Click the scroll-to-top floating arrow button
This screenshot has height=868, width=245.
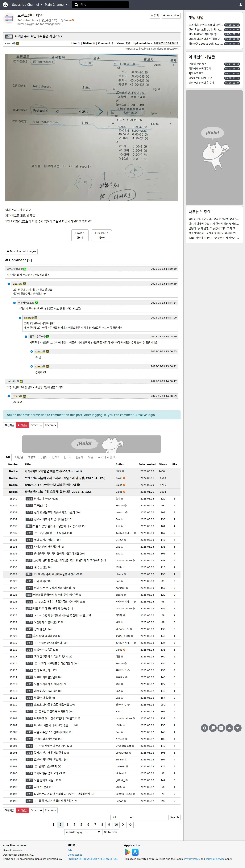(x=230, y=728)
